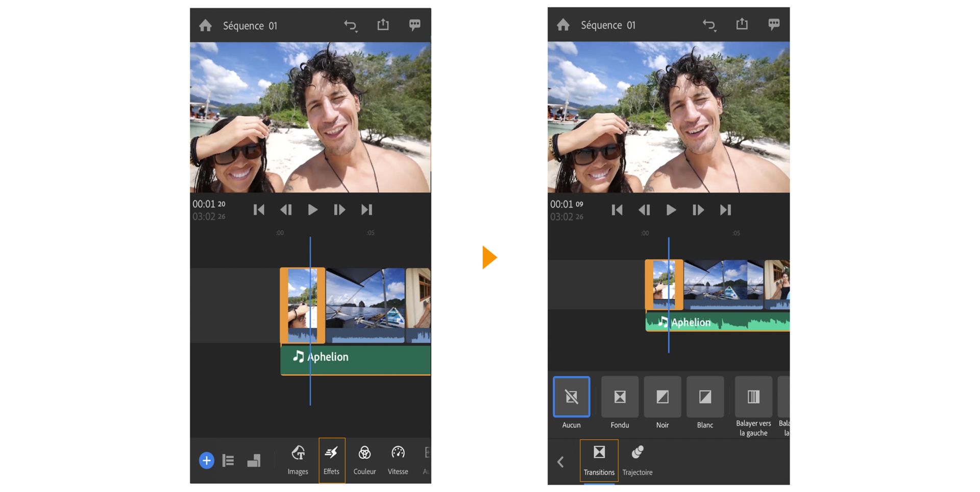Choose the Blanc transition
The width and height of the screenshot is (980, 492).
tap(705, 397)
